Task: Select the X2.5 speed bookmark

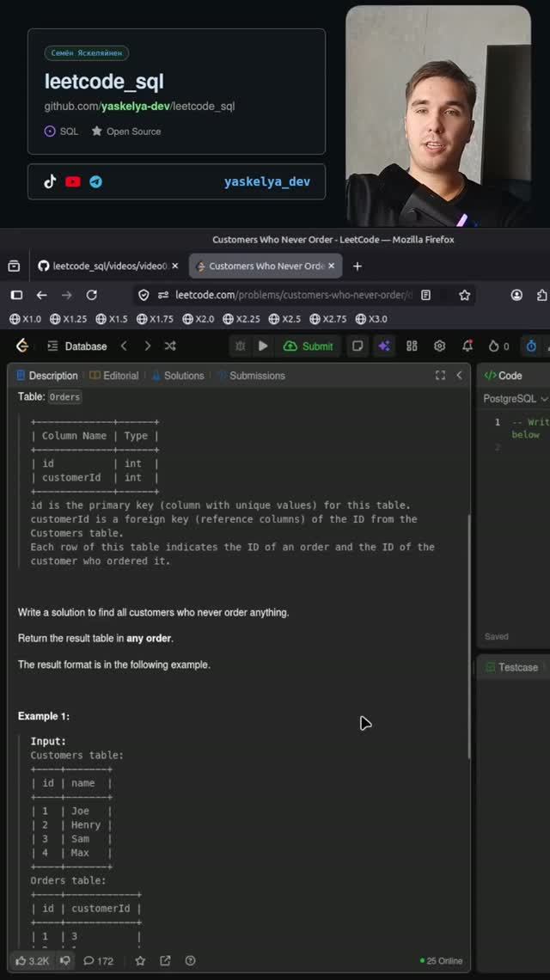Action: (284, 319)
